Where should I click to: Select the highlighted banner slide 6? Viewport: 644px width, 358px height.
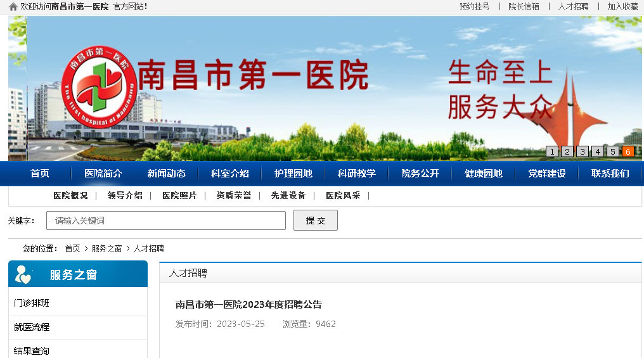pyautogui.click(x=628, y=151)
